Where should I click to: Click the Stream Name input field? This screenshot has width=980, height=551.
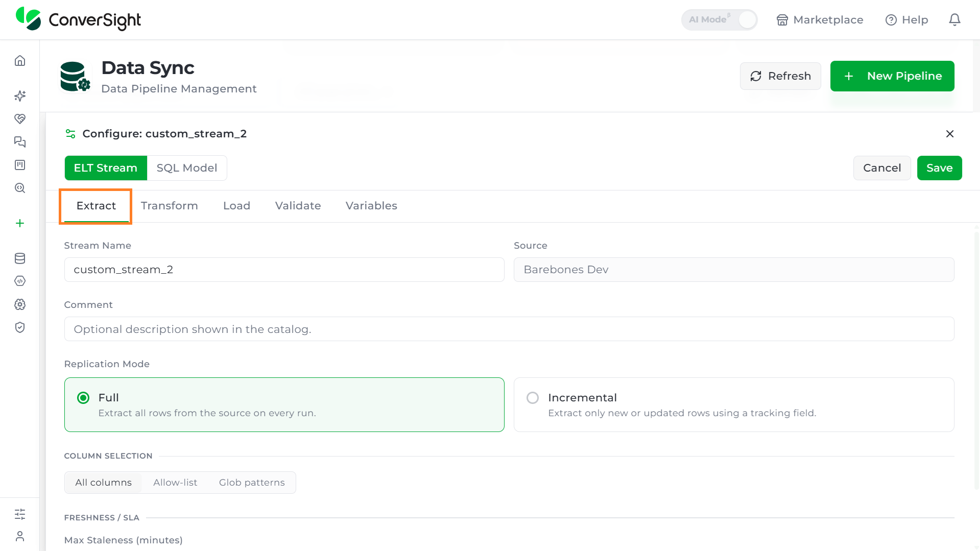click(x=284, y=270)
